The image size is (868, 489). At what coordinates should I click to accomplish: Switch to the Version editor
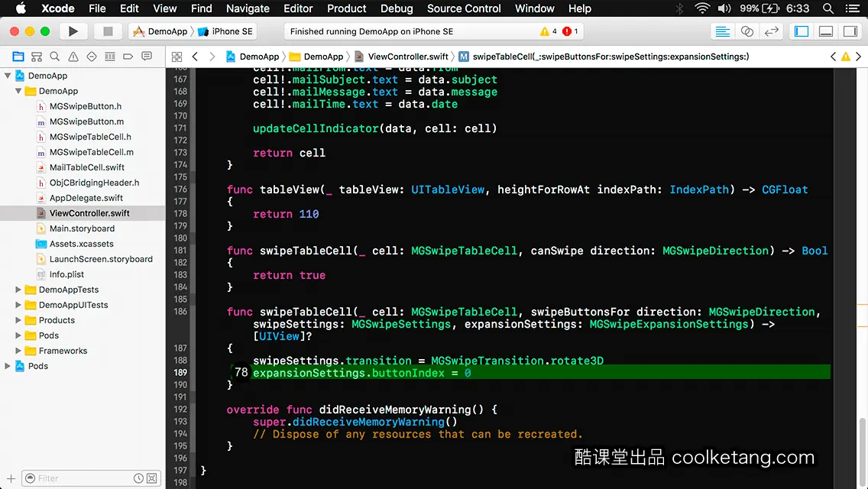771,31
